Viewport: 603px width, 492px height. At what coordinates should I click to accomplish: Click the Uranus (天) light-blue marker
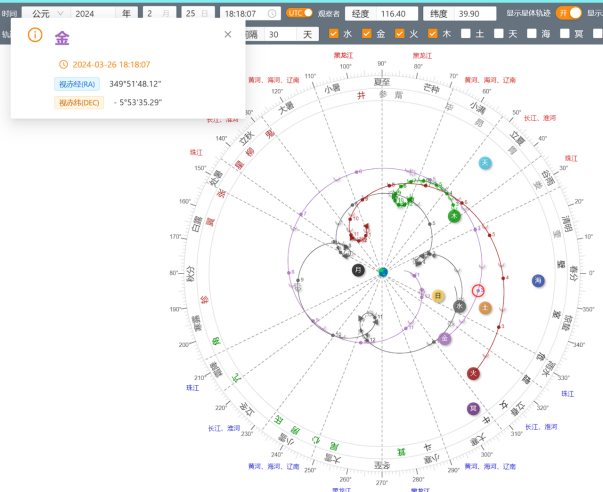[x=485, y=163]
